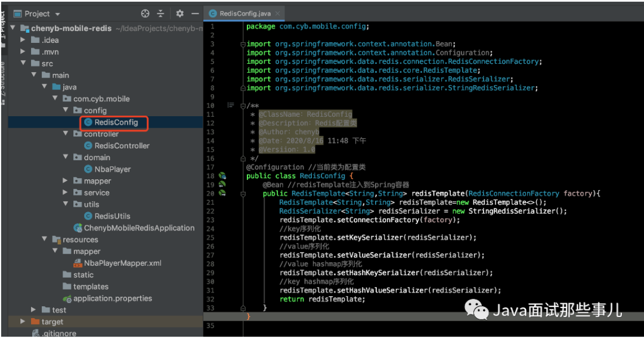Click the Spring bean gutter icon on line 19
Viewport: 644px width, 339px height.
point(222,184)
